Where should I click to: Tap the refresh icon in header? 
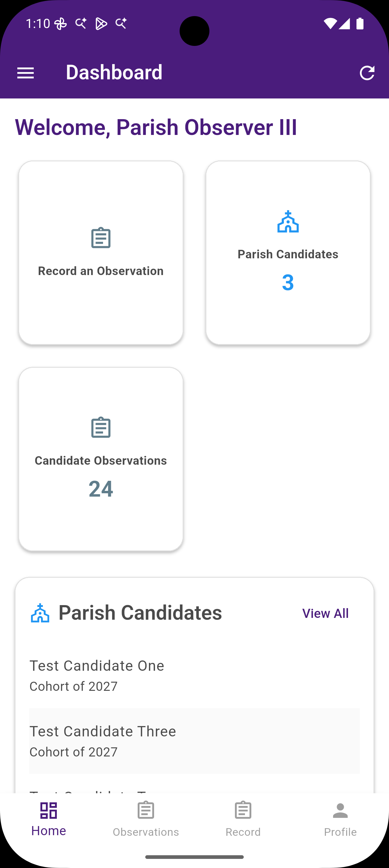tap(367, 73)
